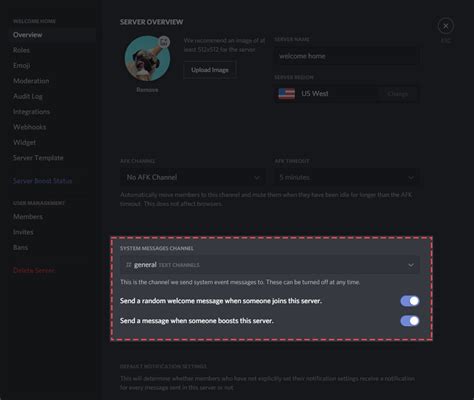Open Invites management
Image resolution: width=474 pixels, height=400 pixels.
point(23,232)
